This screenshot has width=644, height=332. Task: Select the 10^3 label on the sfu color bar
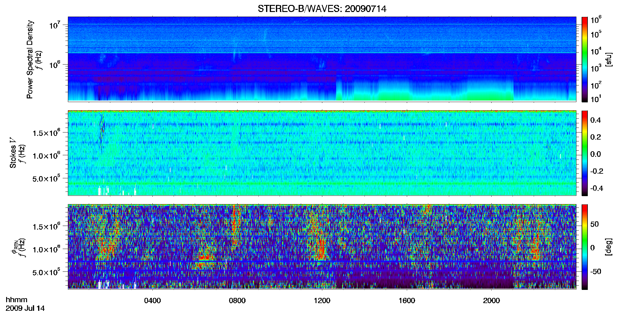tap(596, 68)
